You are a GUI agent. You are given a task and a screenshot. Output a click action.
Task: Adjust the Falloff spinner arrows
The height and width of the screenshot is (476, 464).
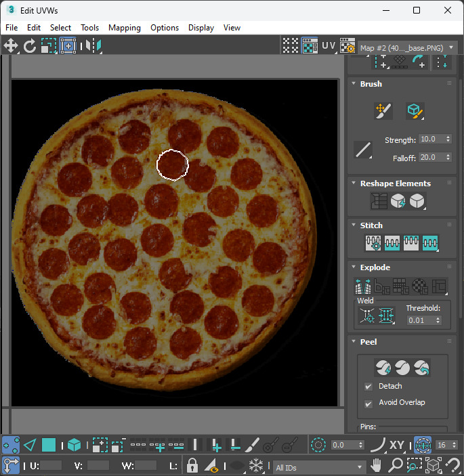click(448, 157)
